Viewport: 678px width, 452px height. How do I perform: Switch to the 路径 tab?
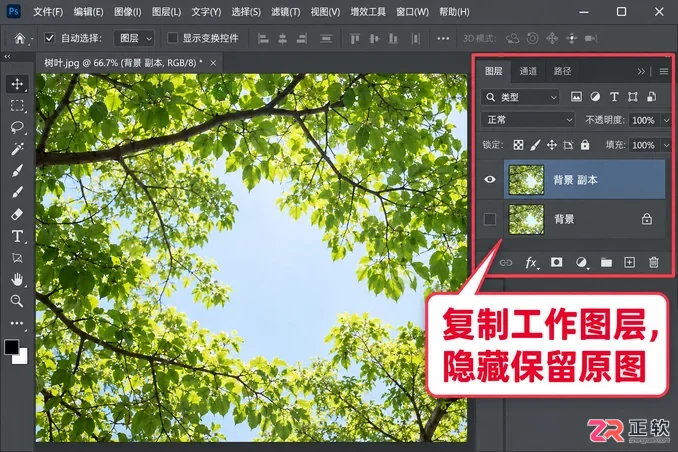tap(562, 71)
